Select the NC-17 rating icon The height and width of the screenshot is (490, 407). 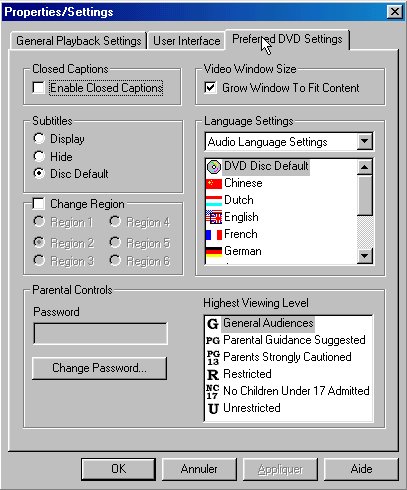[213, 391]
